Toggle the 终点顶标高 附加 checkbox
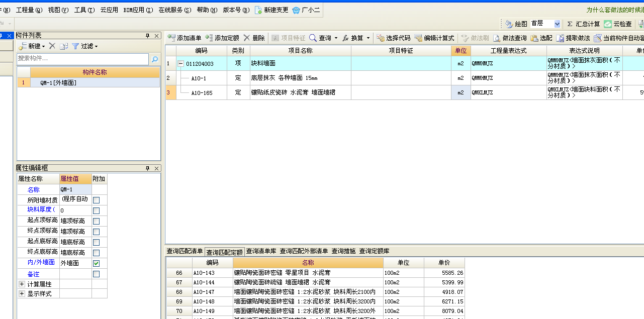644x319 pixels. click(x=97, y=232)
